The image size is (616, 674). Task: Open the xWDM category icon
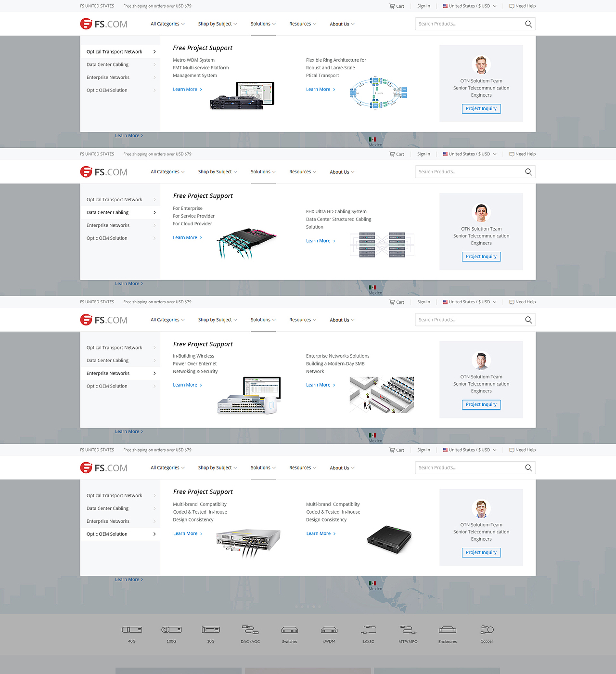pyautogui.click(x=329, y=630)
